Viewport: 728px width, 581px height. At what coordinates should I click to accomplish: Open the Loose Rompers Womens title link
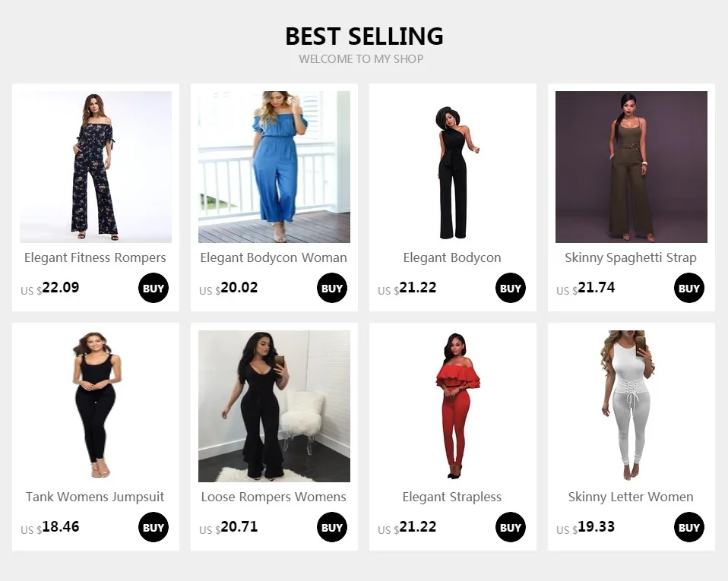[274, 497]
